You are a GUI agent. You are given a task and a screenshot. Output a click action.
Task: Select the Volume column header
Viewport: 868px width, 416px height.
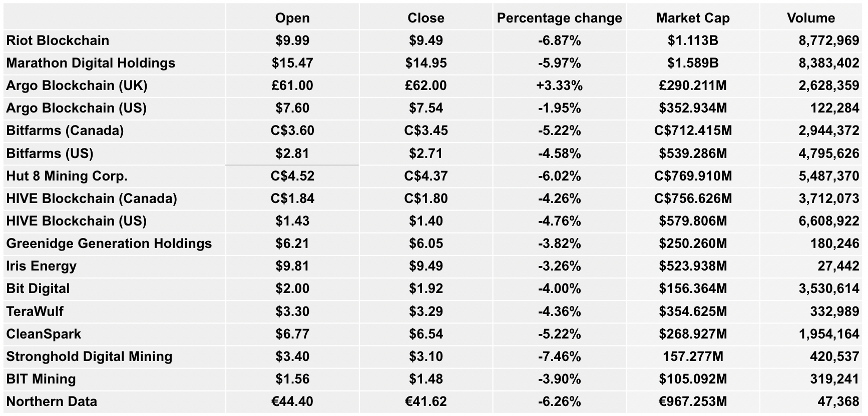click(x=811, y=18)
